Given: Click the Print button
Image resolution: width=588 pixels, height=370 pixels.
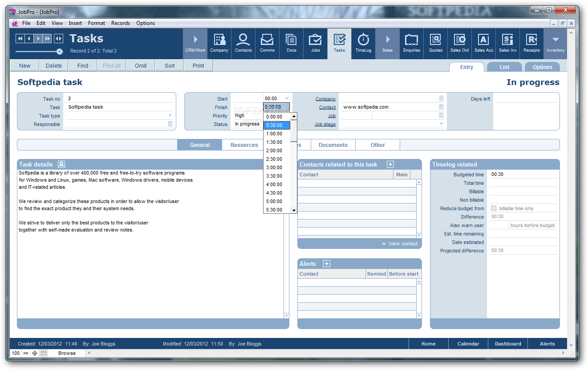Looking at the screenshot, I should point(199,66).
